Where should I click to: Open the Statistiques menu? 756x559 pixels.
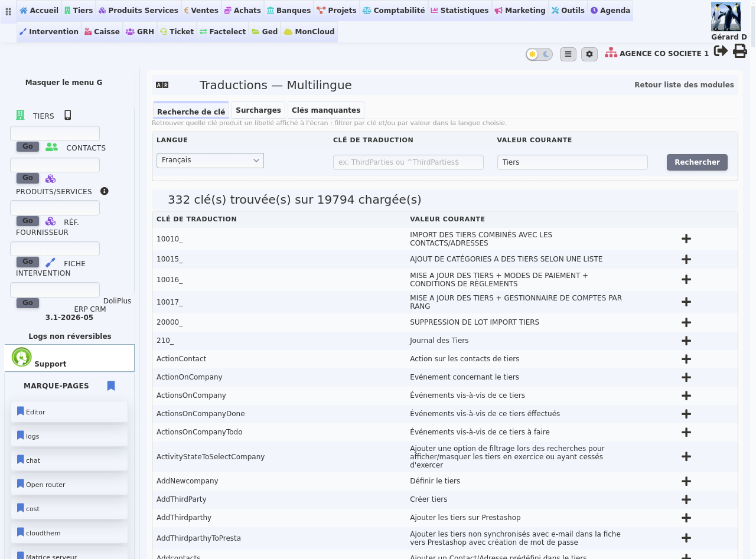pos(460,11)
